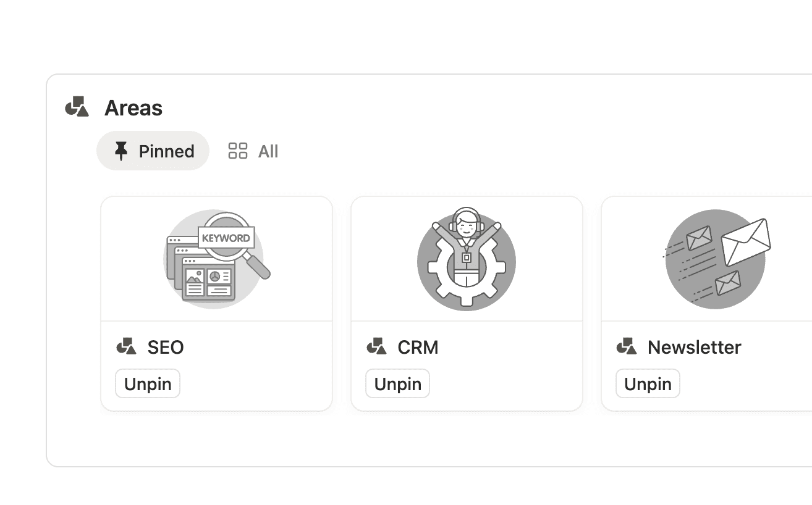Image resolution: width=812 pixels, height=505 pixels.
Task: Click the shapes icon next to Newsletter
Action: [627, 347]
